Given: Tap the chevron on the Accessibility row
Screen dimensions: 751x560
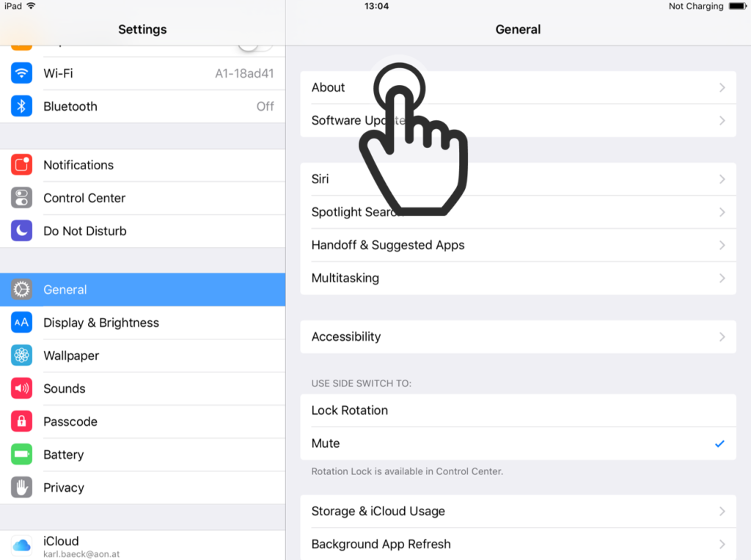Looking at the screenshot, I should click(x=722, y=337).
